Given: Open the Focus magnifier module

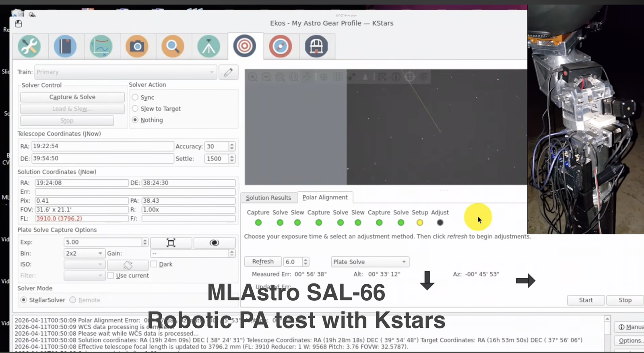Looking at the screenshot, I should 173,46.
